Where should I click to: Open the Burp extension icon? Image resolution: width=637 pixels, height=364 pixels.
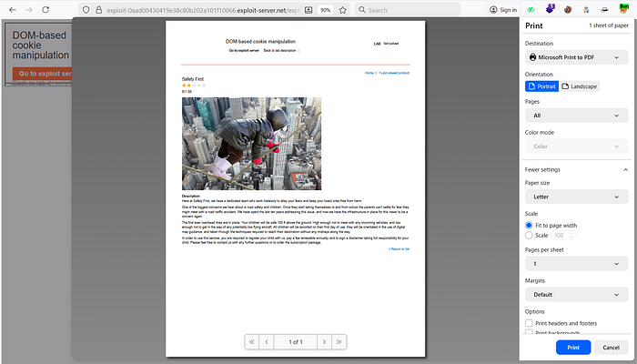click(623, 8)
